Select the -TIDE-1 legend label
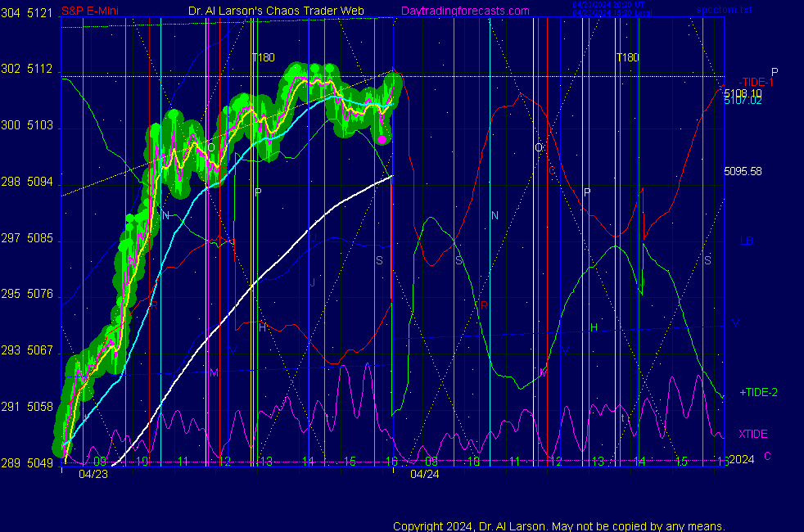The width and height of the screenshot is (804, 532). (x=756, y=82)
